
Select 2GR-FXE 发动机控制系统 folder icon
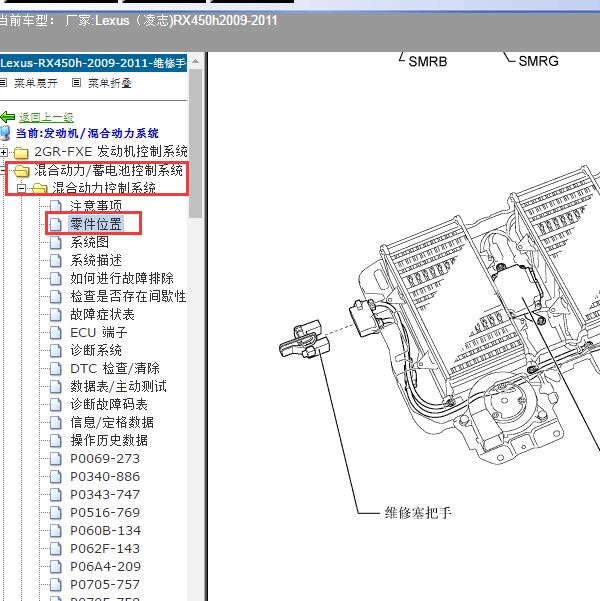[21, 153]
